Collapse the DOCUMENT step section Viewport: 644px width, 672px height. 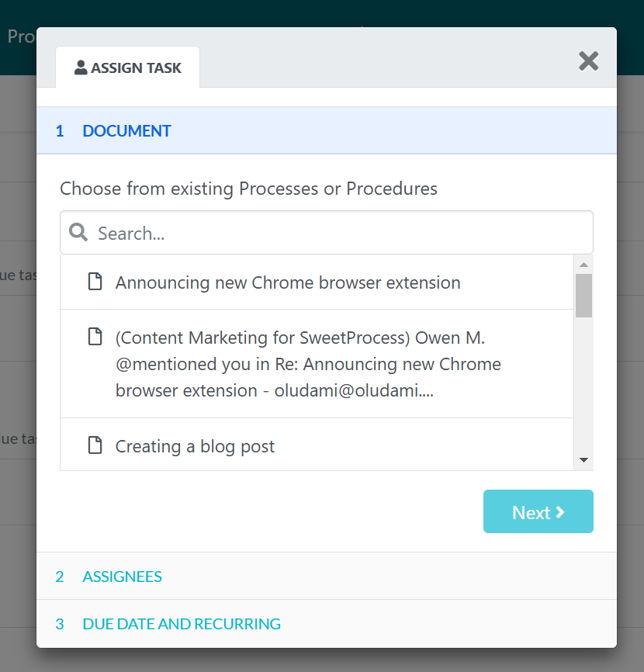click(126, 130)
